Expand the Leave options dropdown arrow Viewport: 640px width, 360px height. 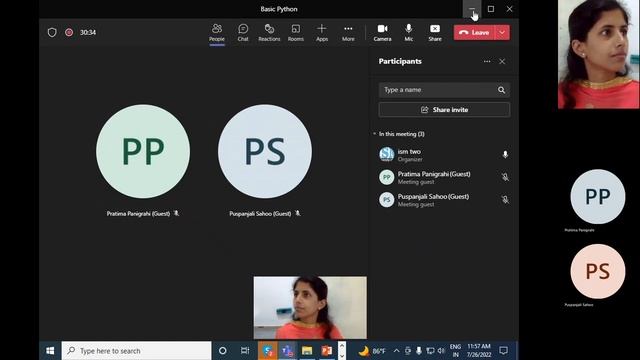pyautogui.click(x=502, y=33)
